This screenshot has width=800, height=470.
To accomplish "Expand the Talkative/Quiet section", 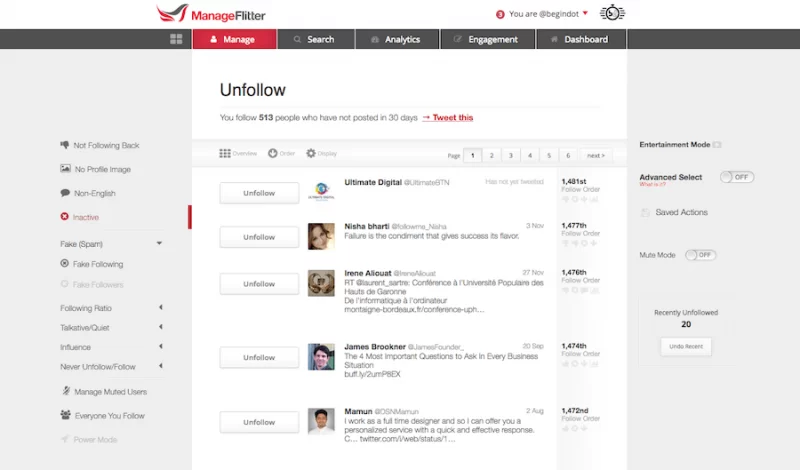I will point(161,327).
